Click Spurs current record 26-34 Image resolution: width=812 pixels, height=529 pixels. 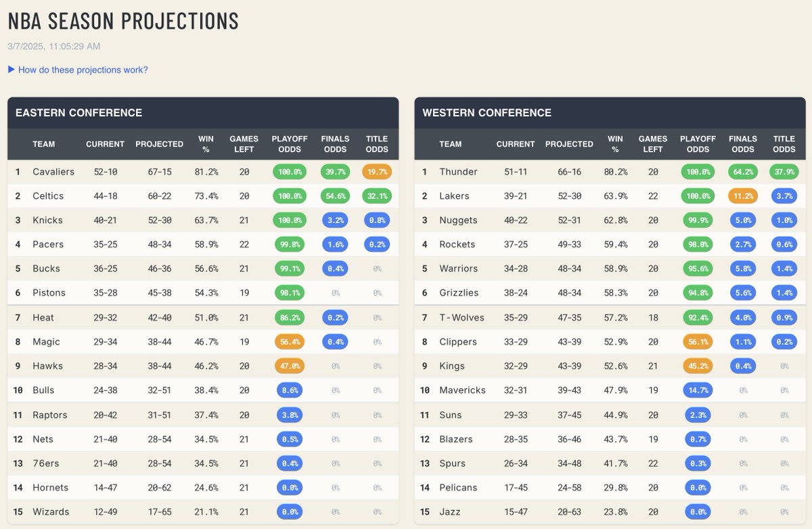(516, 463)
